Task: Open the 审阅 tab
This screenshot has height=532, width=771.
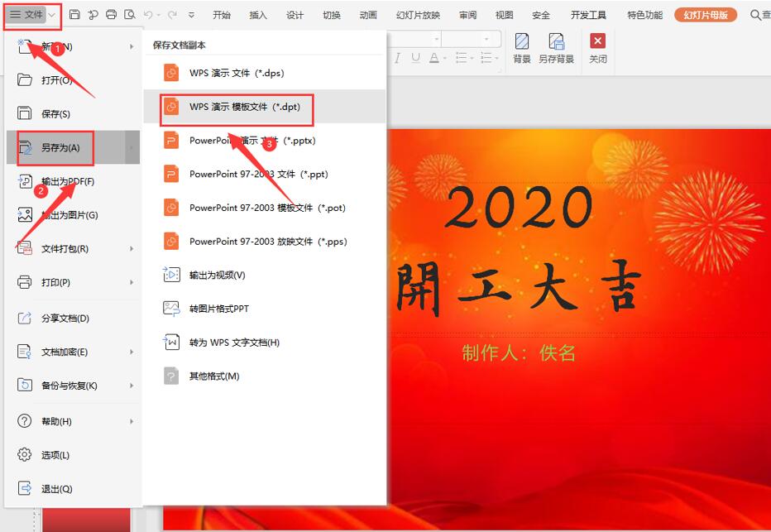Action: click(x=468, y=15)
